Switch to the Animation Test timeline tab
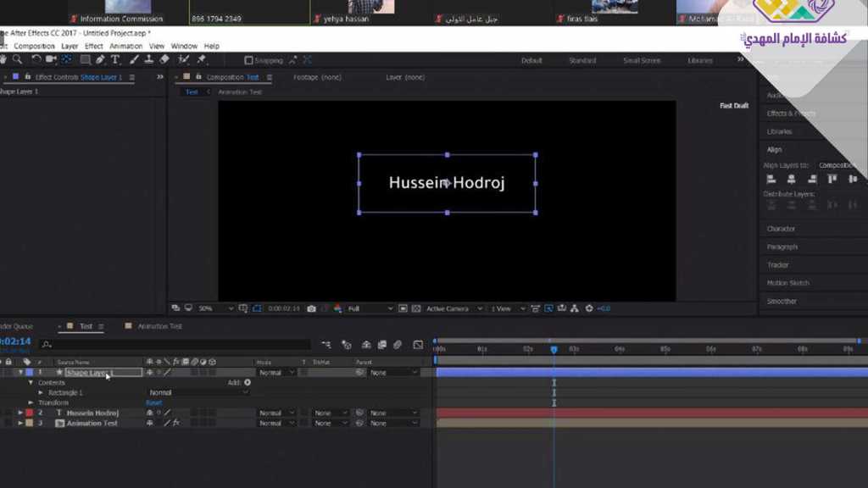868x488 pixels. click(159, 326)
